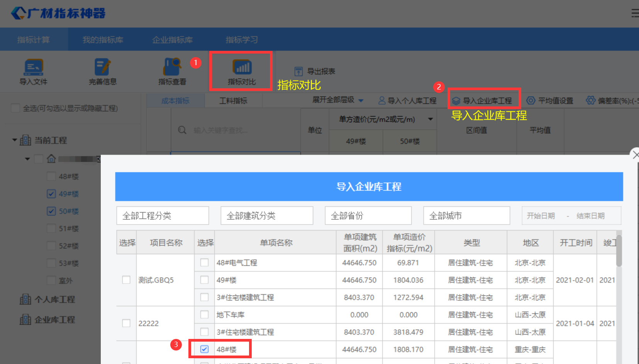Open the 平均值设置 settings icon

click(x=531, y=101)
